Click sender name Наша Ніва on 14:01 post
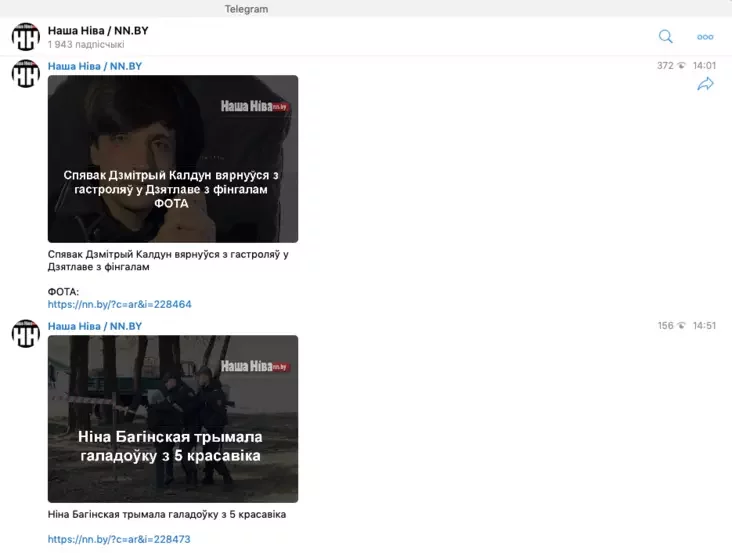Image resolution: width=732 pixels, height=553 pixels. (x=95, y=66)
